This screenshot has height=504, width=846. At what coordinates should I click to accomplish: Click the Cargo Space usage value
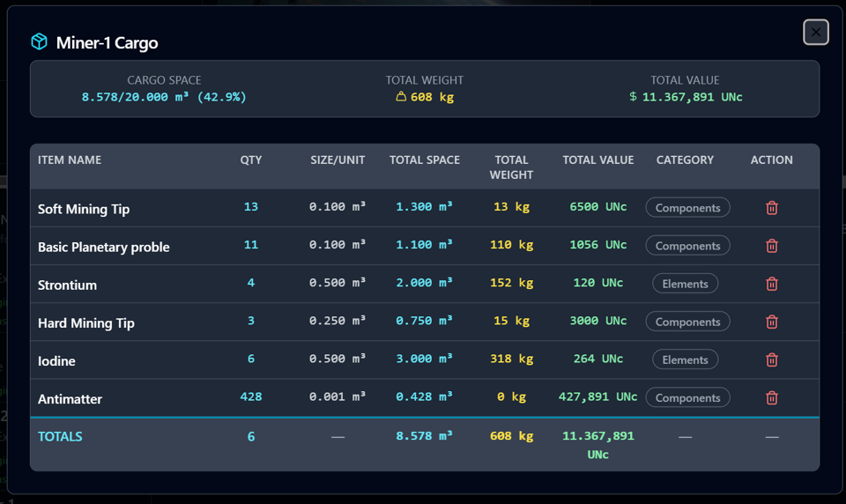point(164,97)
